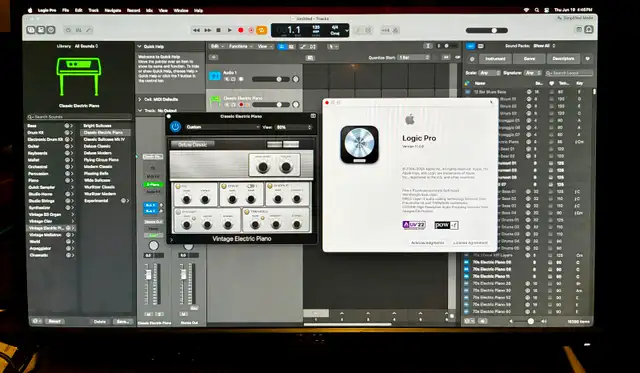Click the Save button in Library
This screenshot has width=640, height=373.
(x=123, y=322)
